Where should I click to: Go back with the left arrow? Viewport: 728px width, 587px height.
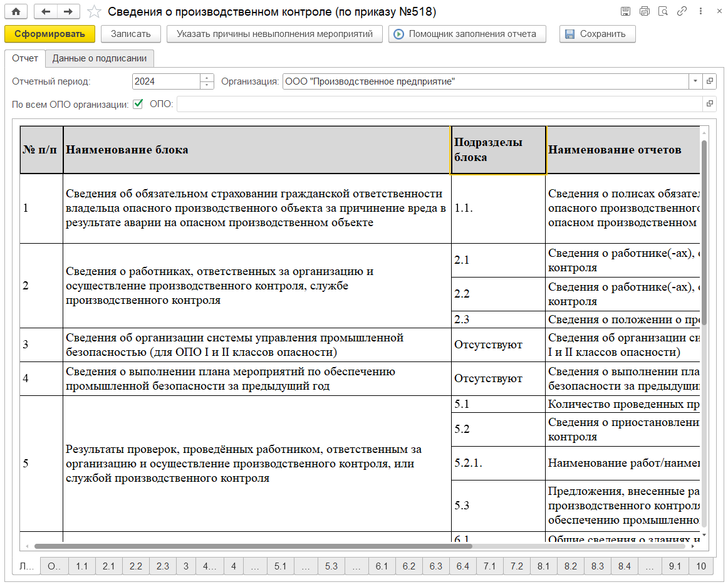pyautogui.click(x=45, y=12)
